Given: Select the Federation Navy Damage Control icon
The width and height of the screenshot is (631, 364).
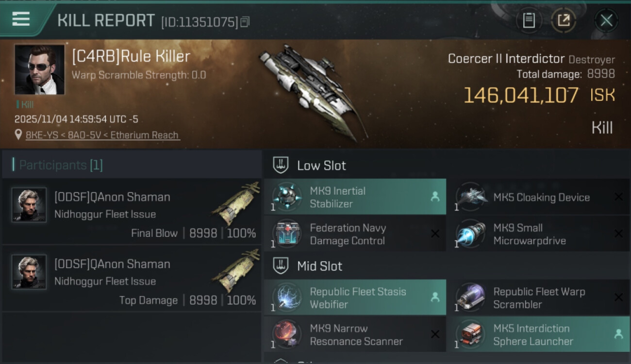Looking at the screenshot, I should 286,234.
